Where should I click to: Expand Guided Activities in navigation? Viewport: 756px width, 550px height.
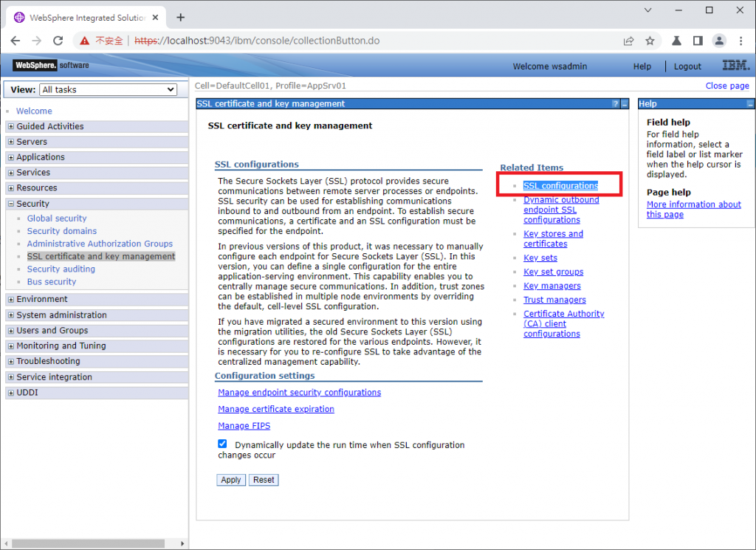pyautogui.click(x=11, y=126)
